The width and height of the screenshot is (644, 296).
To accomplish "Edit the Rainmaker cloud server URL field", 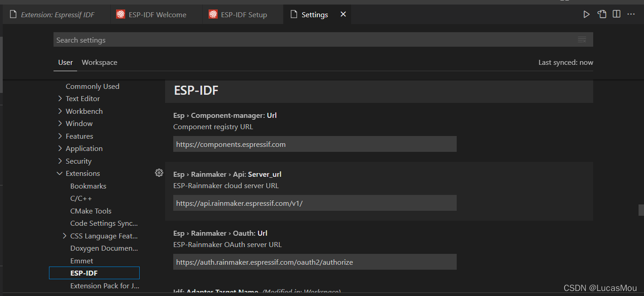I will pos(315,203).
